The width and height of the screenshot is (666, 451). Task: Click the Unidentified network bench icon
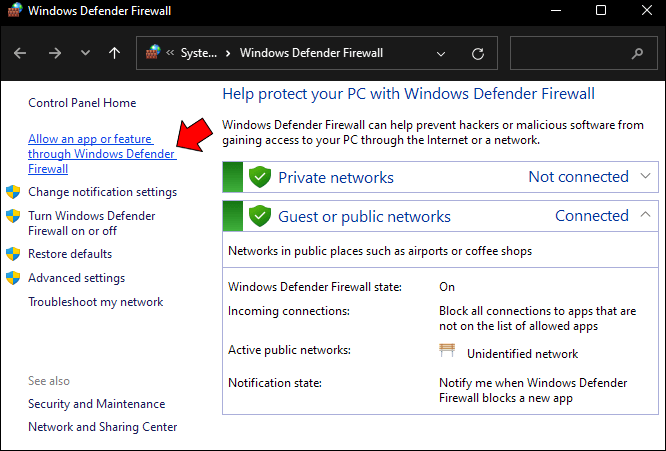click(447, 351)
